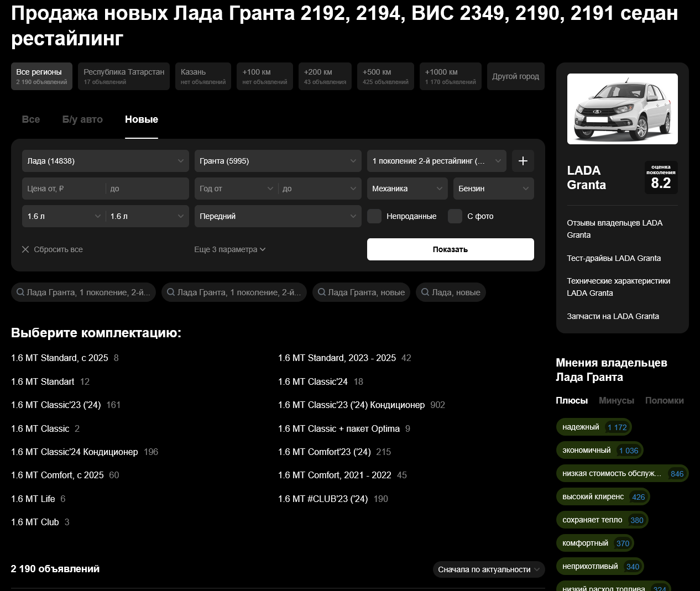Toggle the С фото checkbox

(455, 216)
